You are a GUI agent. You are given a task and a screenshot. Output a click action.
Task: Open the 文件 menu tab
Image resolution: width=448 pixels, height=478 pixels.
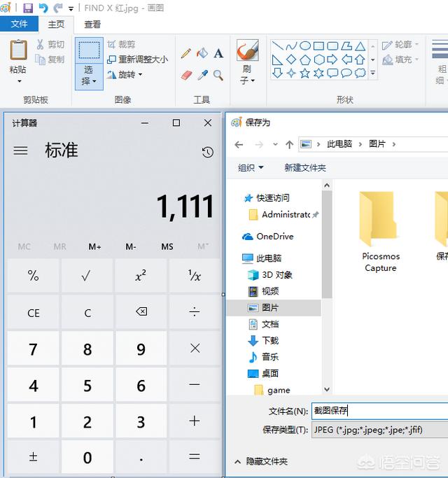pyautogui.click(x=19, y=24)
